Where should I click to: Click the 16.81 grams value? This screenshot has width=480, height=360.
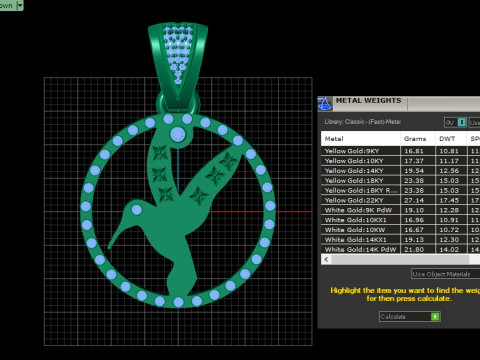click(x=414, y=151)
